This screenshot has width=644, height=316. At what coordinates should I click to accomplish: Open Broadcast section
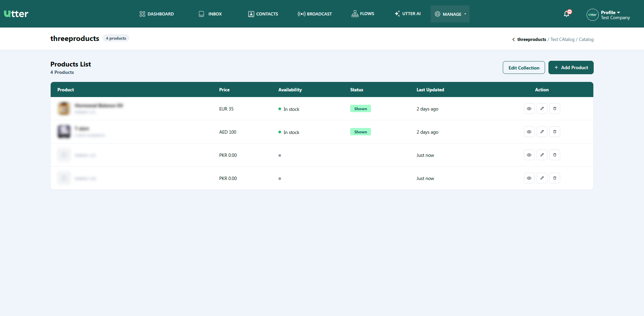(315, 14)
